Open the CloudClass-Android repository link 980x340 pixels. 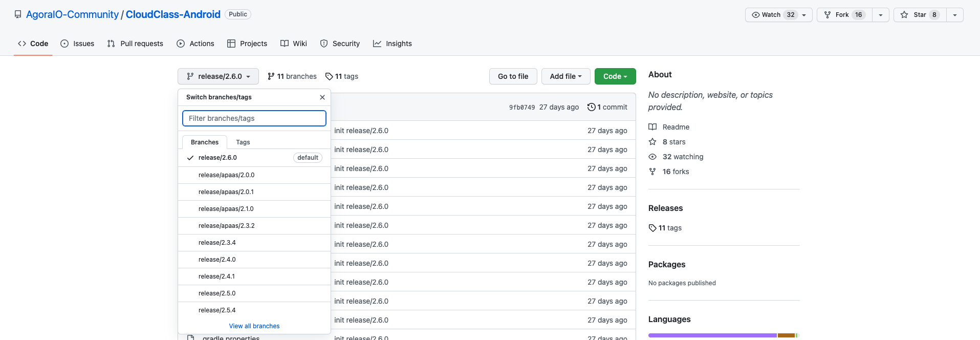tap(173, 14)
